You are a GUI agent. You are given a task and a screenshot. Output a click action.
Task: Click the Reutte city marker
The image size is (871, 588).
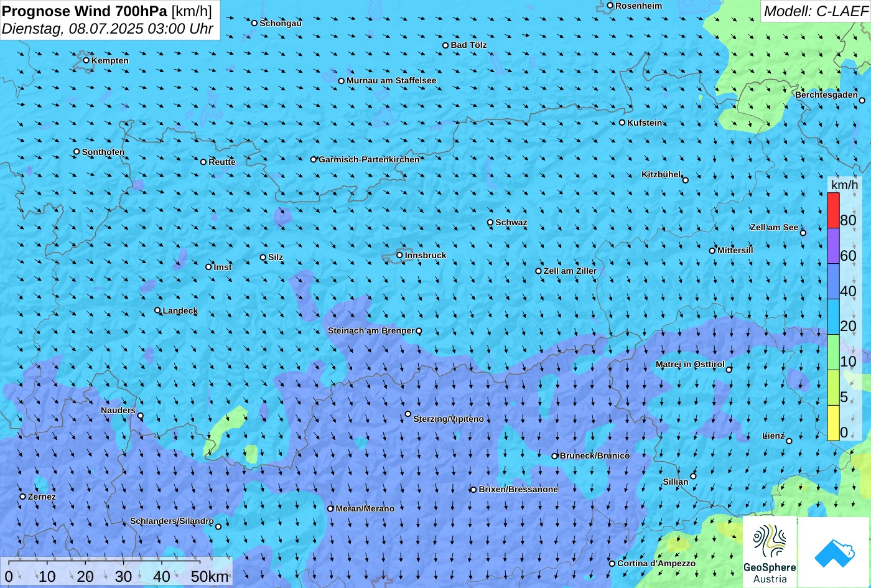[x=203, y=162]
